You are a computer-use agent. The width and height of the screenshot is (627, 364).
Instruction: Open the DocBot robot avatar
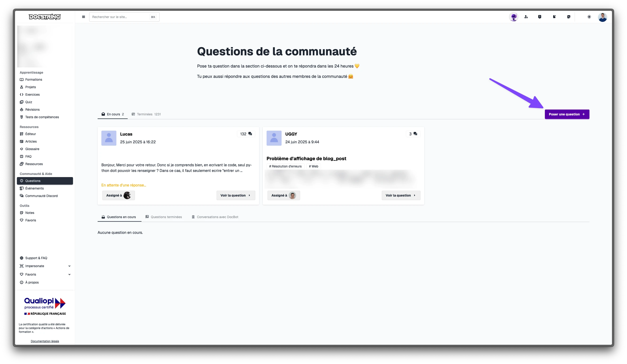(x=513, y=17)
